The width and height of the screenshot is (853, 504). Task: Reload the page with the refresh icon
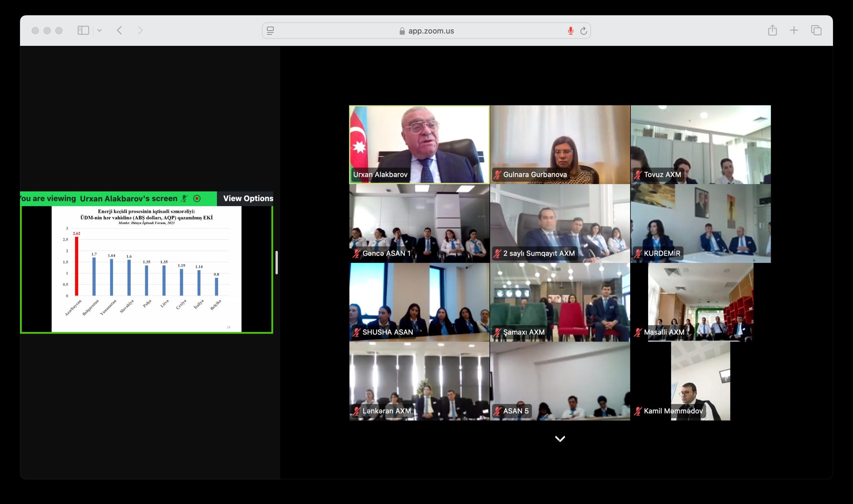(583, 31)
